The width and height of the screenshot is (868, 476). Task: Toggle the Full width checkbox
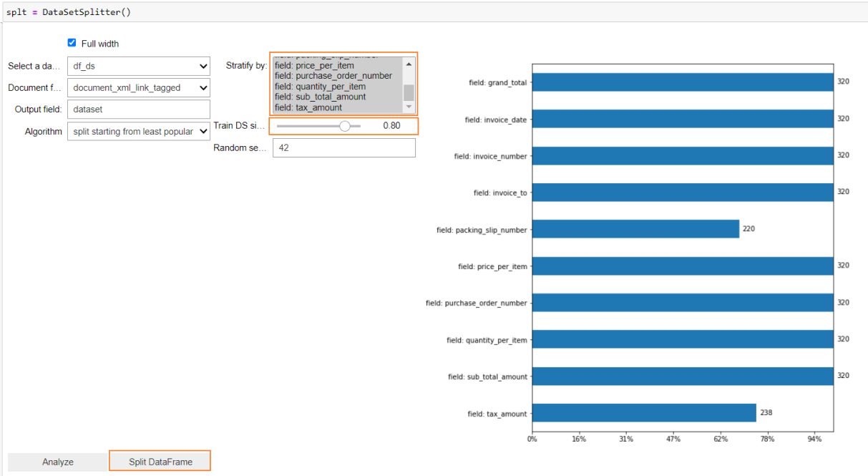click(x=72, y=43)
